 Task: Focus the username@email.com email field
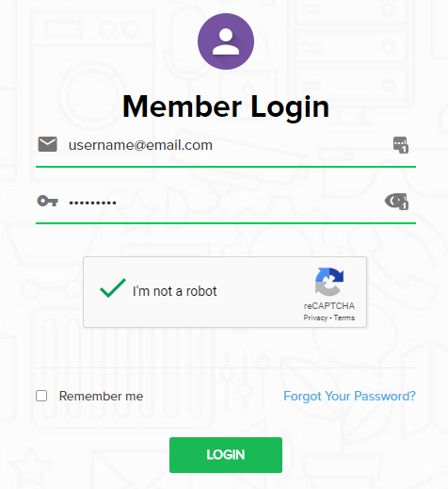pyautogui.click(x=226, y=145)
